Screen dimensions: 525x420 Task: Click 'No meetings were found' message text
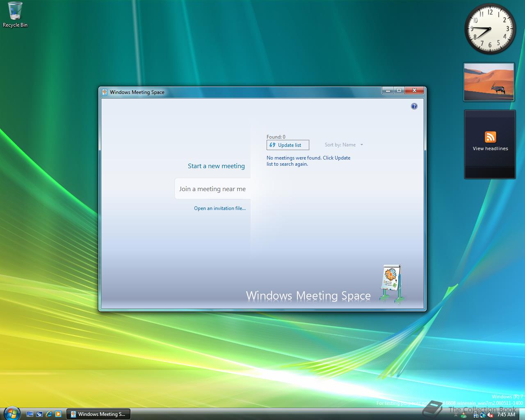pyautogui.click(x=308, y=161)
